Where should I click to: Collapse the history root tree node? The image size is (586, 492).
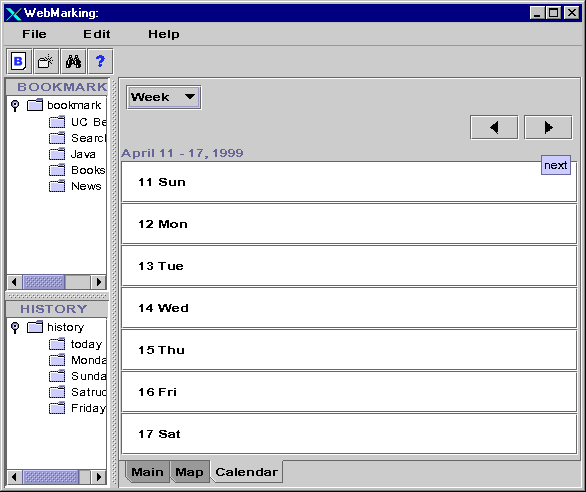[15, 328]
